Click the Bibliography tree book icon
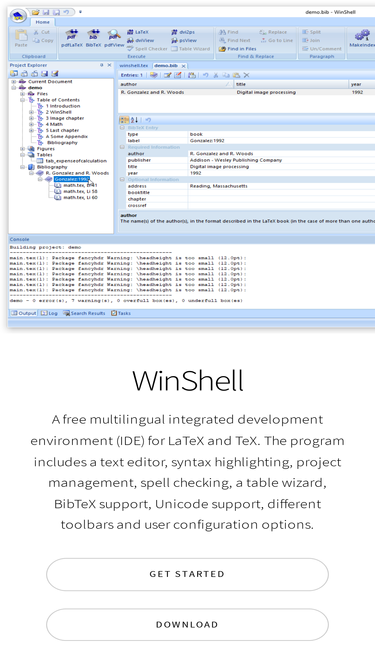This screenshot has height=667, width=375. click(31, 167)
